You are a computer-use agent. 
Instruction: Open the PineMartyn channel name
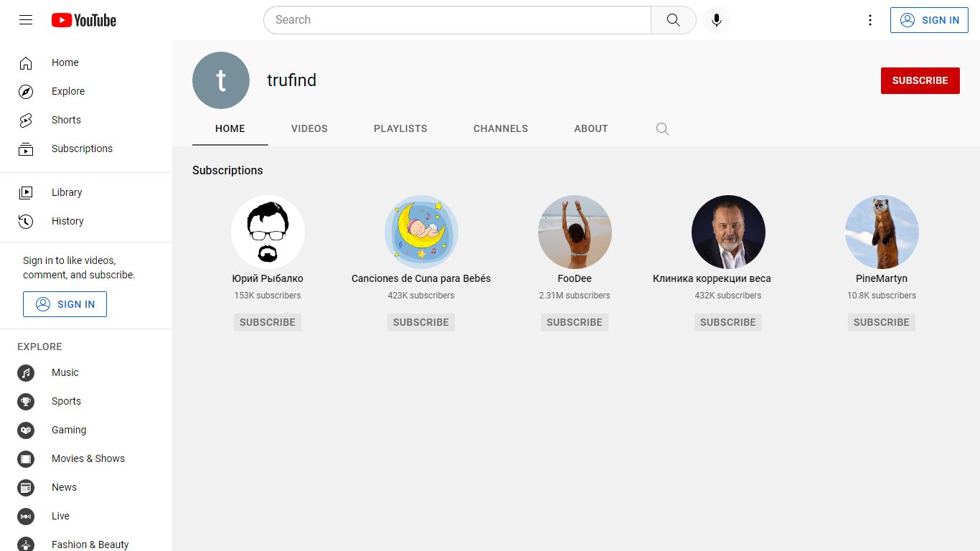(882, 278)
